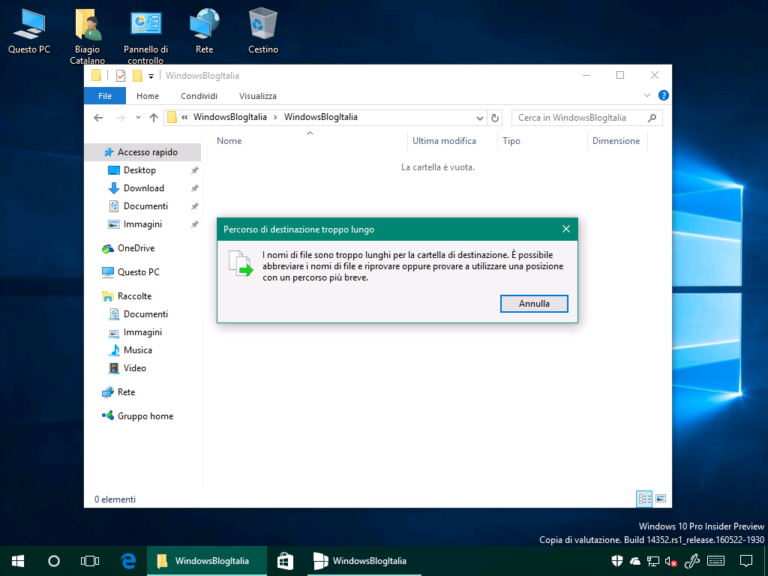Open the File ribbon tab
The image size is (768, 576).
pyautogui.click(x=105, y=96)
